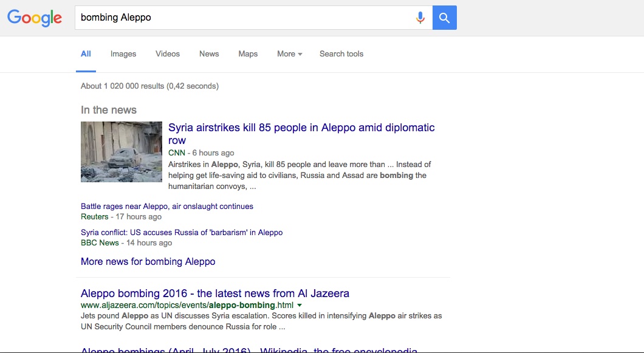Viewport: 644px width, 353px height.
Task: Click the Google logo to return home
Action: (x=35, y=18)
